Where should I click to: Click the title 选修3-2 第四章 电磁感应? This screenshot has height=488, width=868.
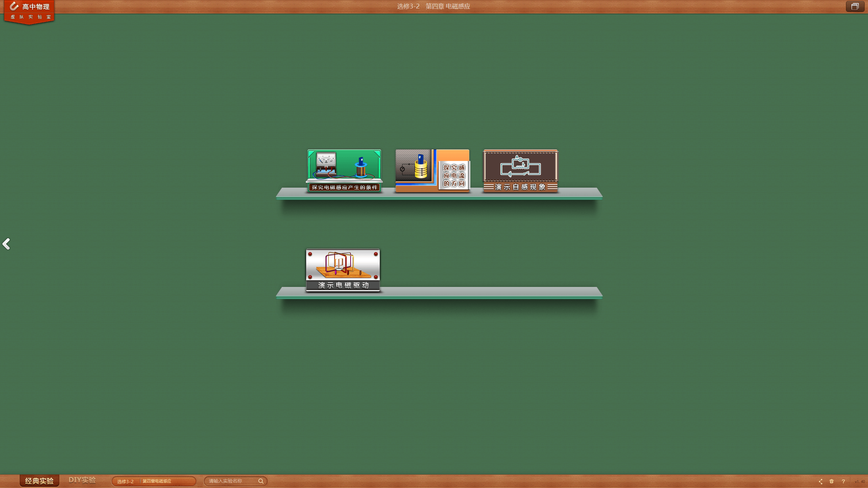[434, 6]
